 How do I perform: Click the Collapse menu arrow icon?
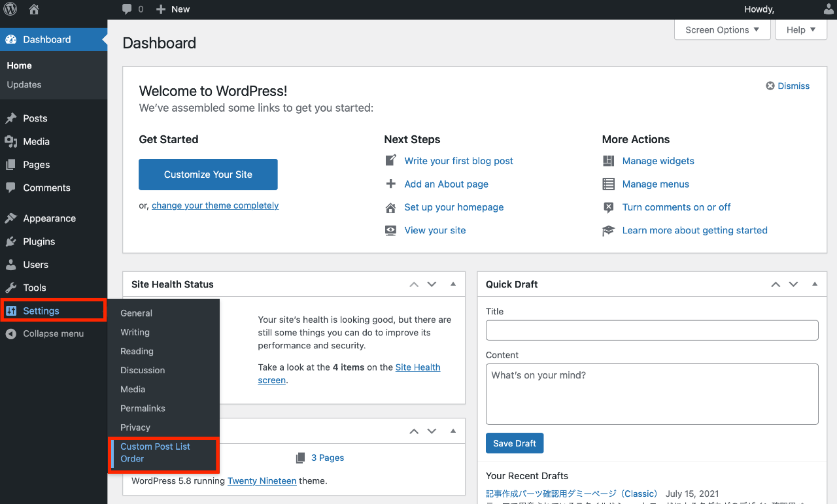tap(10, 333)
